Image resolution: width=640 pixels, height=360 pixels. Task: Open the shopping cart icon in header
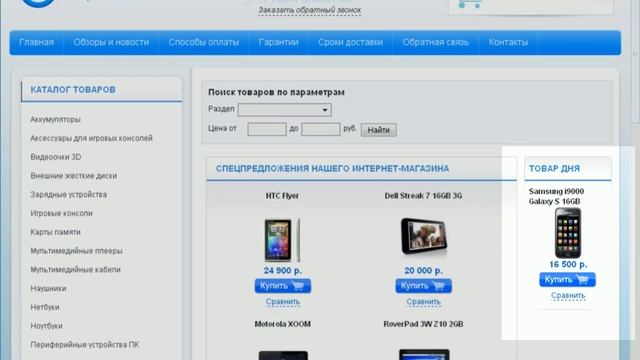point(469,4)
